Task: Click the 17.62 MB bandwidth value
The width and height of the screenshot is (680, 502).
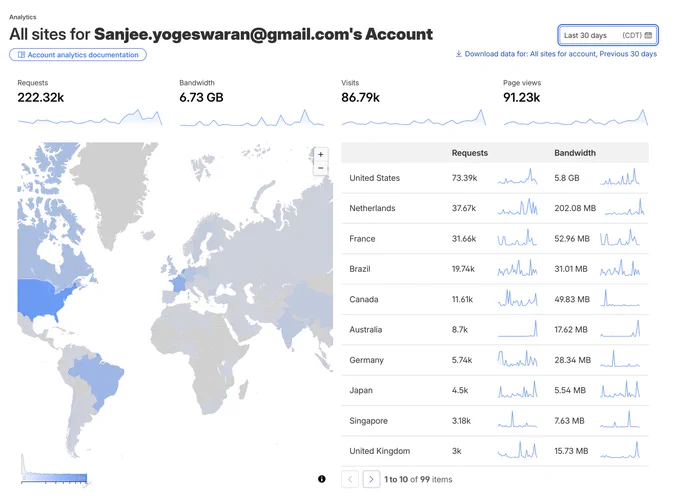Action: [571, 330]
